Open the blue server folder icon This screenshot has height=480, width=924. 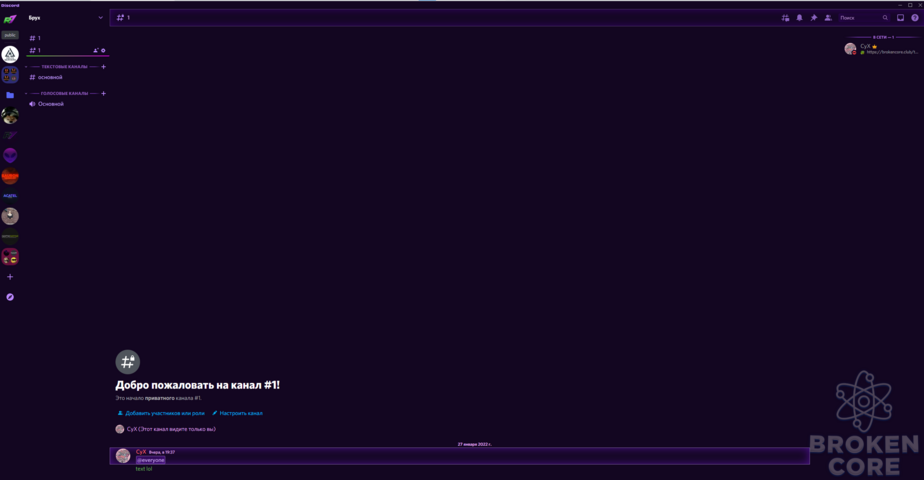(10, 95)
